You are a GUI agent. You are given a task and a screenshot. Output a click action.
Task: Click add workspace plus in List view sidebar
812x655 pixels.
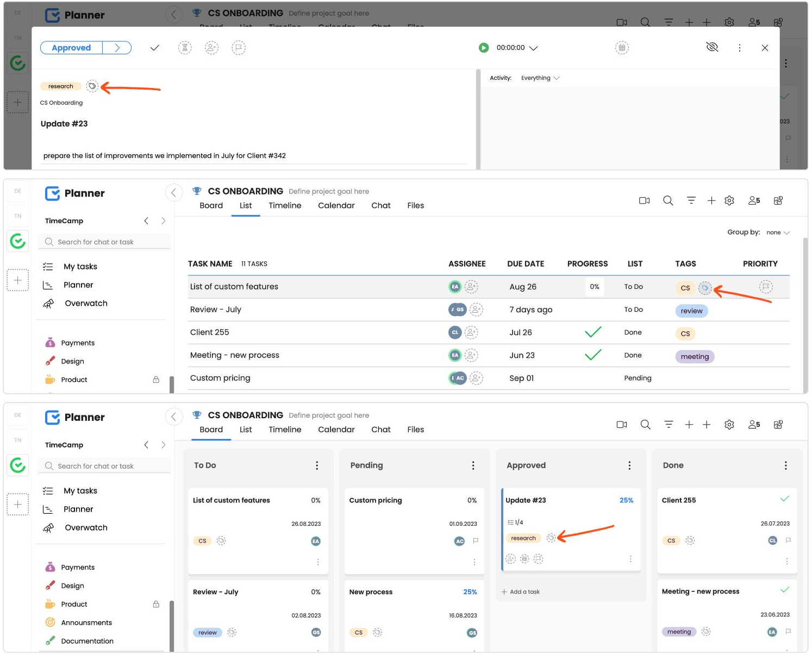click(x=17, y=280)
